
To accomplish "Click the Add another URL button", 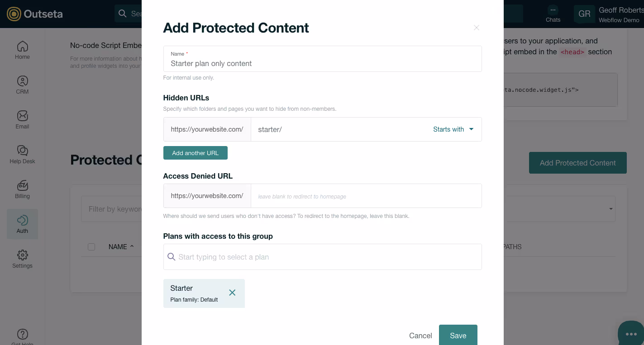I will point(196,153).
